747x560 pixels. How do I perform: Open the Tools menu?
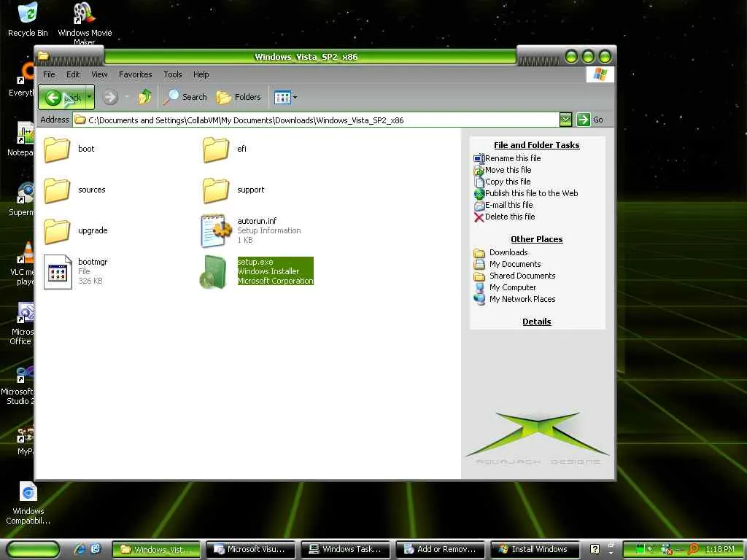pos(172,74)
